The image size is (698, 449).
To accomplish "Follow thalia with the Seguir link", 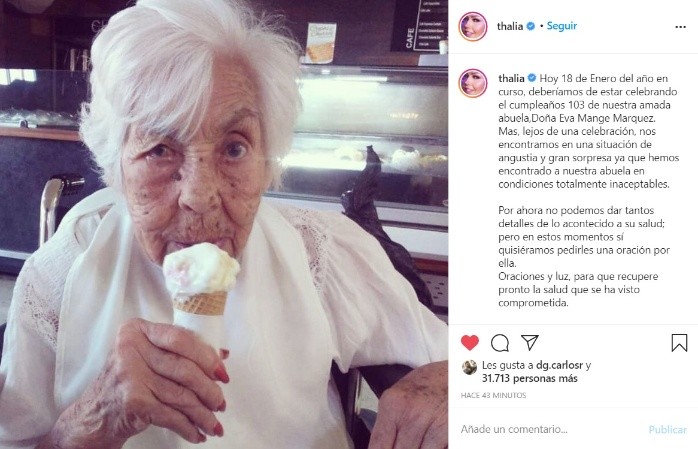I will (x=561, y=26).
